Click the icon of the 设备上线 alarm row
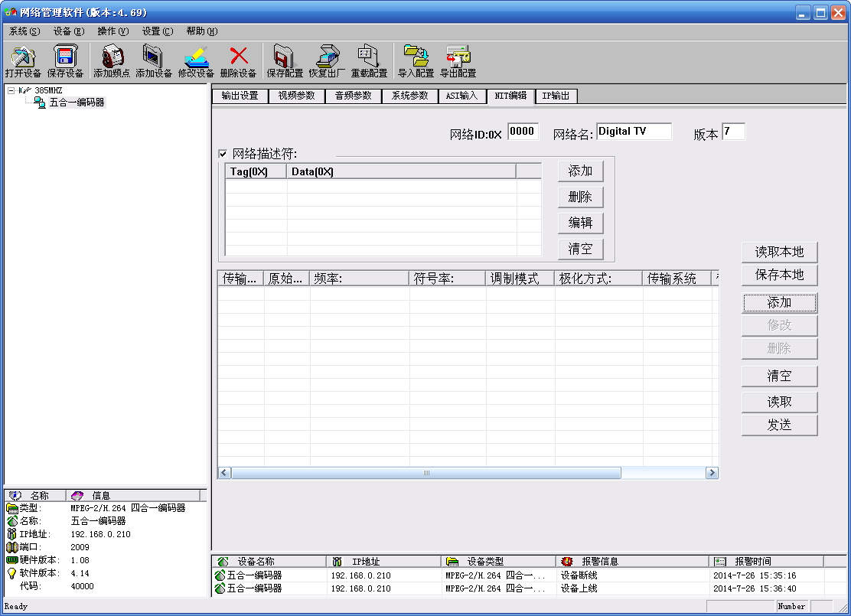 click(x=220, y=588)
